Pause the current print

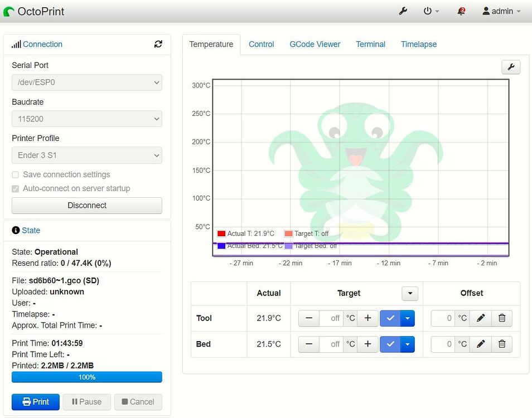(86, 402)
